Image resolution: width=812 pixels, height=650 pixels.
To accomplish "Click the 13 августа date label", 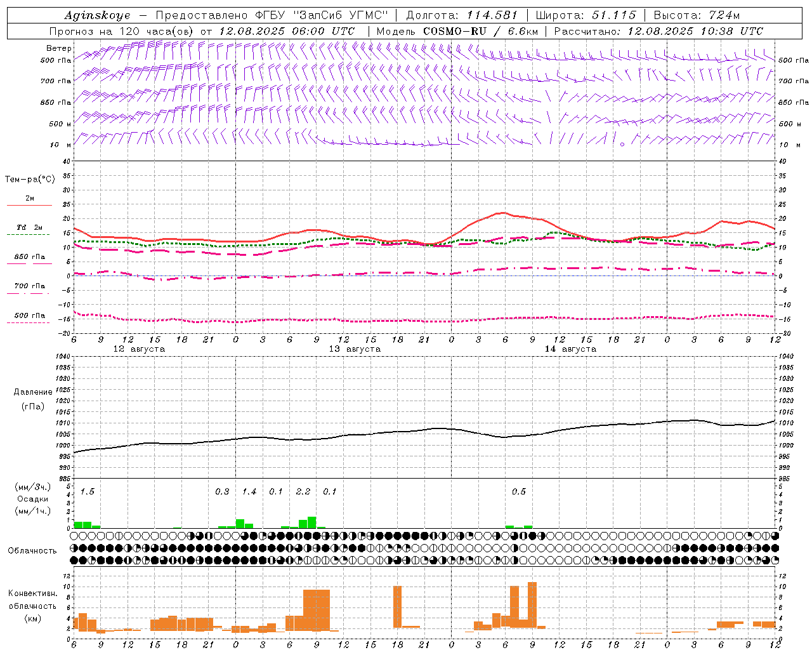I will pyautogui.click(x=355, y=349).
